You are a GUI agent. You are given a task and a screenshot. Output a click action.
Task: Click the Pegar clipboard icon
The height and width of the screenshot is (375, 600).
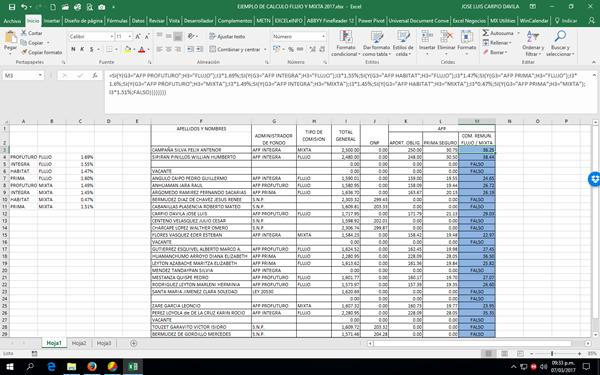(10, 38)
